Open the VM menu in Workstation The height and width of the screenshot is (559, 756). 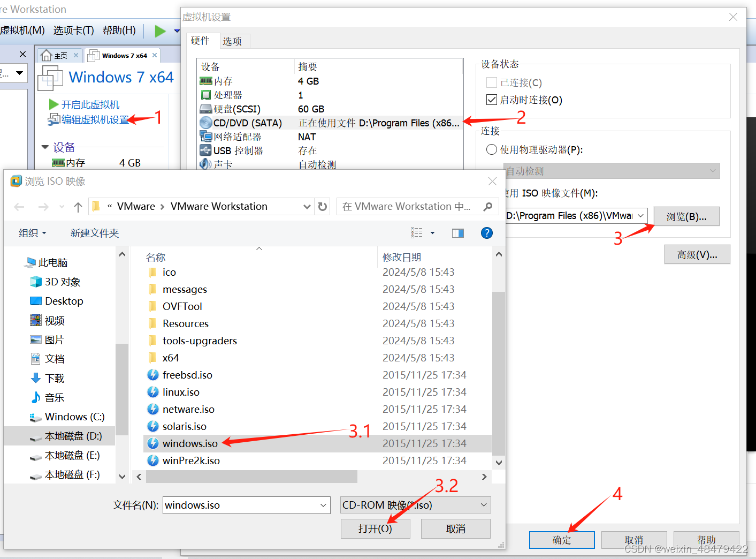coord(22,31)
